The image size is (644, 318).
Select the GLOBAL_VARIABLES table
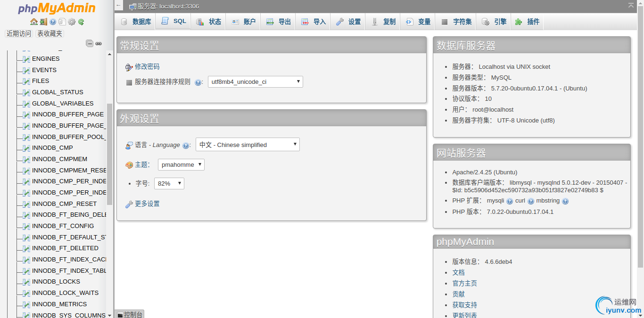click(63, 104)
